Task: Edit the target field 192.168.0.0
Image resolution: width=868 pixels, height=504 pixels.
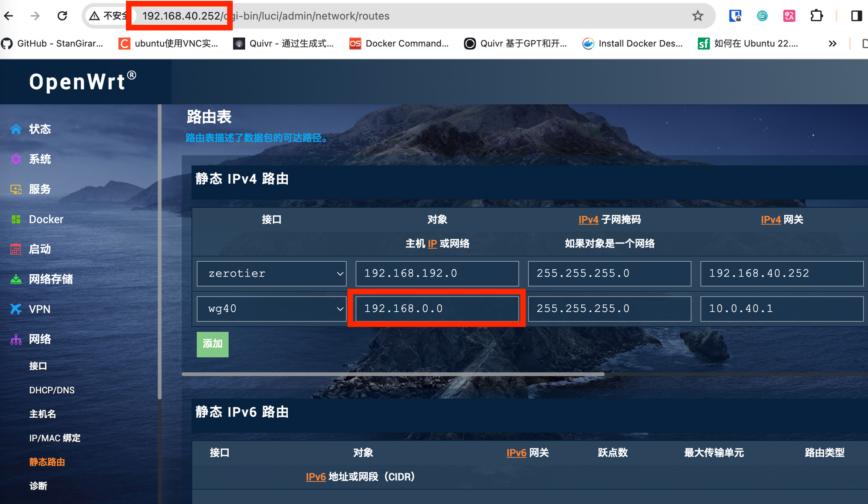Action: [x=437, y=309]
